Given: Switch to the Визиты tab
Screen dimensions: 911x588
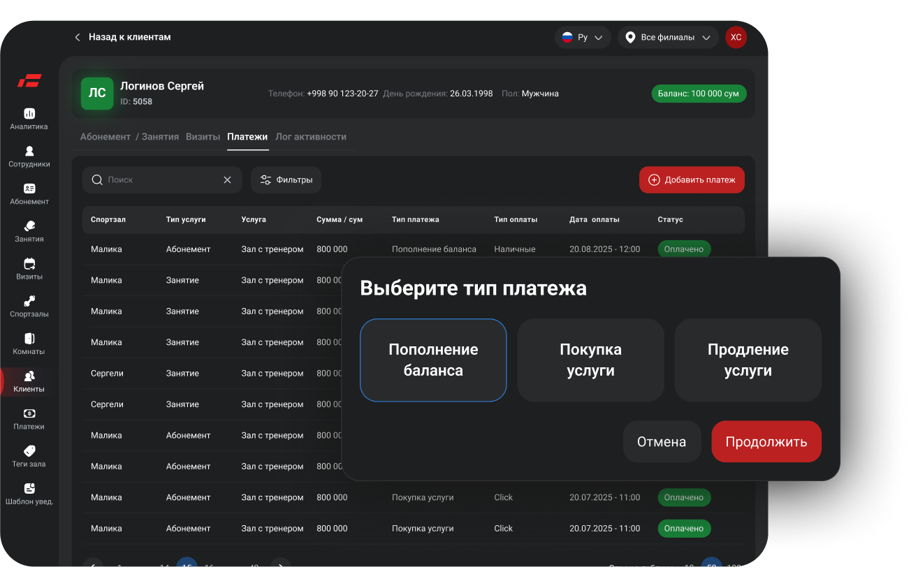Looking at the screenshot, I should pyautogui.click(x=203, y=137).
